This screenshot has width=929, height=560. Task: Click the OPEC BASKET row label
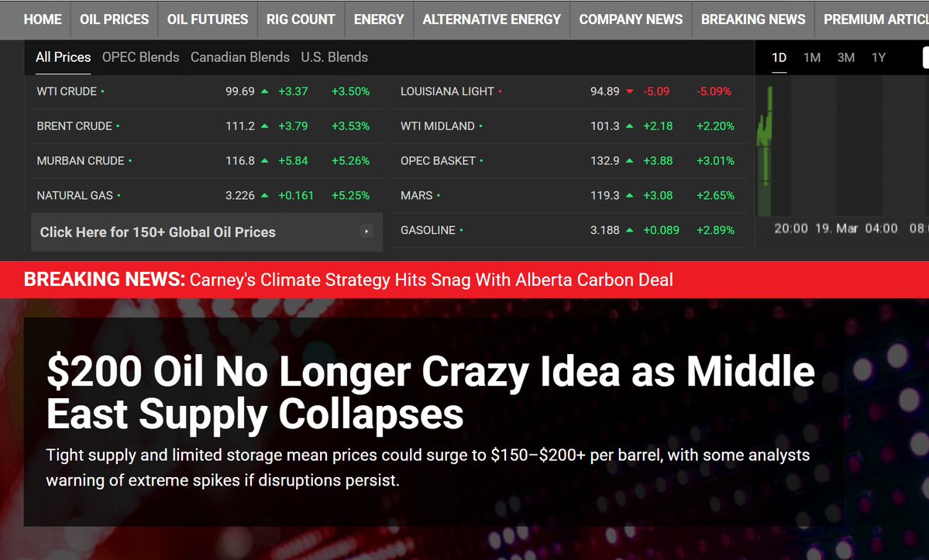click(438, 161)
